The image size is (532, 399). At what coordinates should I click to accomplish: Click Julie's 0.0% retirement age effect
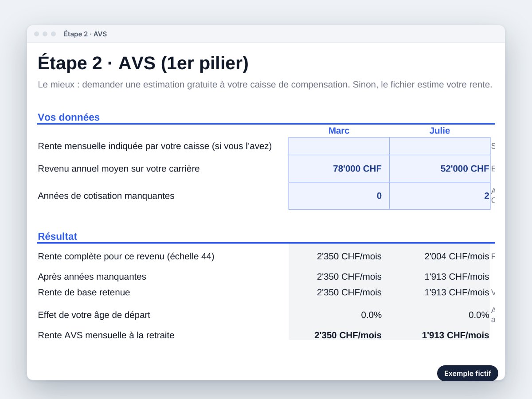pos(479,315)
